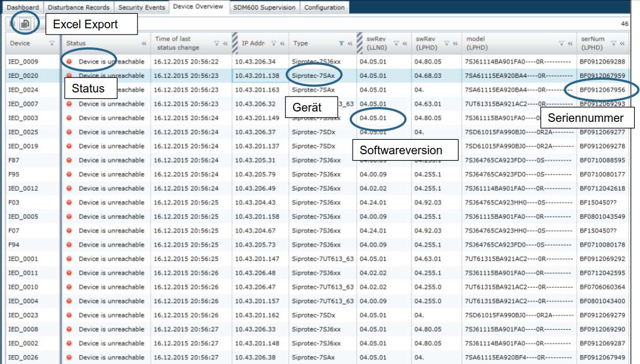Screen dimensions: 640x364
Task: Go to the Security Events tab
Action: pos(142,8)
